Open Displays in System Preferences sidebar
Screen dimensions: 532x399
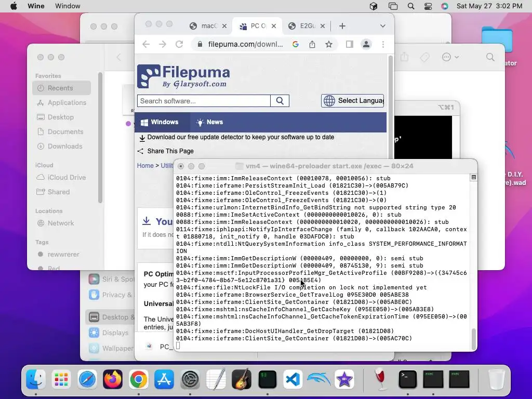[x=110, y=333]
